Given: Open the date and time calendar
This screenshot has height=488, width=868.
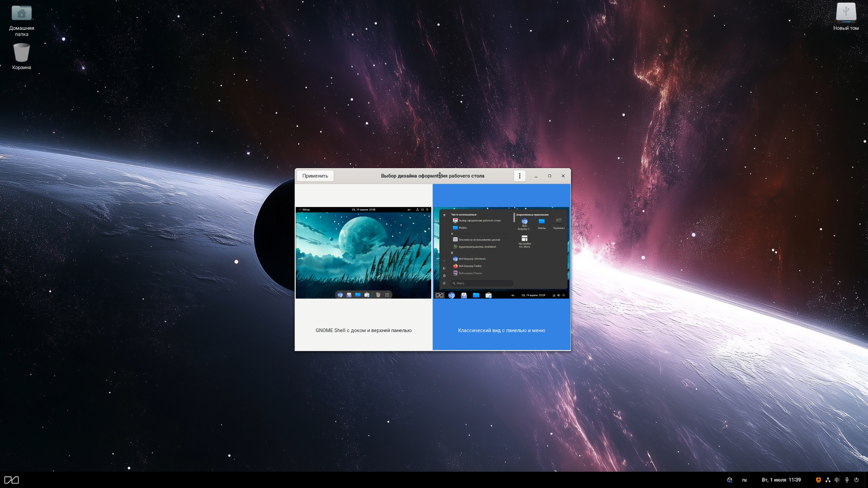Looking at the screenshot, I should [781, 480].
